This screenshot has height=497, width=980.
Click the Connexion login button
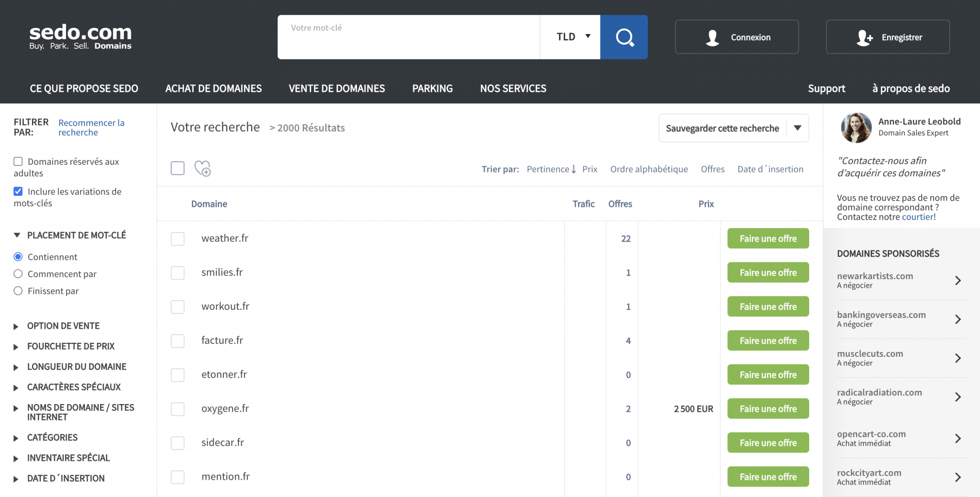737,37
